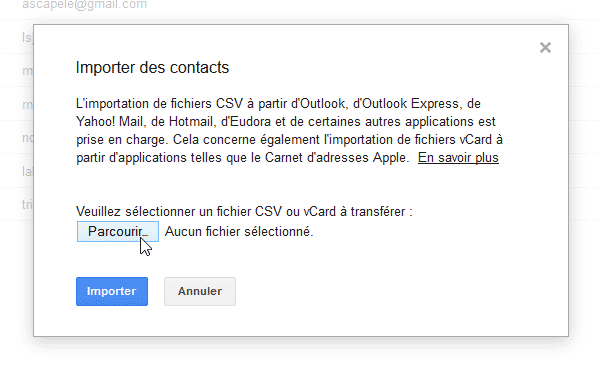The width and height of the screenshot is (600, 368).
Task: Cancel using the Annuler button
Action: (x=200, y=291)
